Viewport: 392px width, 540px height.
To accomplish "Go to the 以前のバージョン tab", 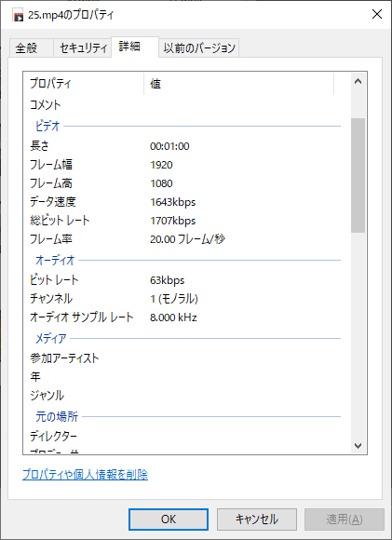I will 199,47.
